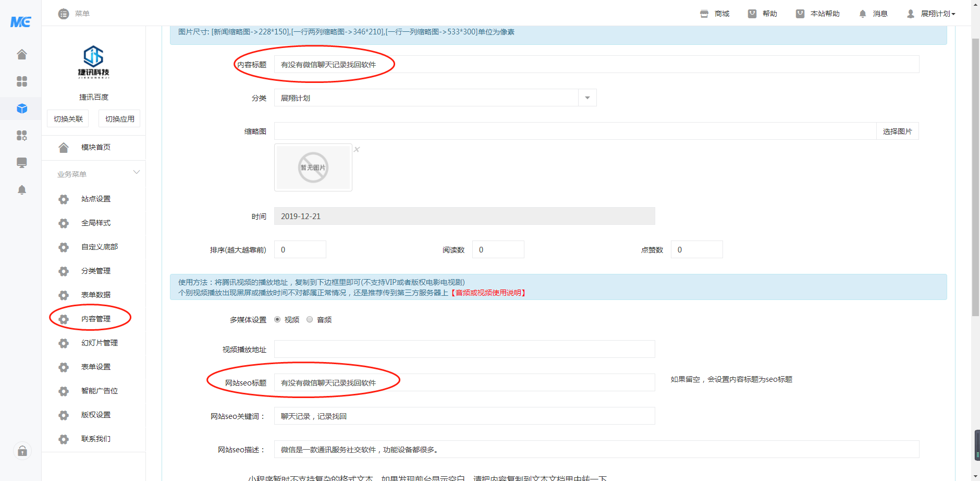Select the 视频 radio button
This screenshot has height=481, width=980.
[277, 319]
